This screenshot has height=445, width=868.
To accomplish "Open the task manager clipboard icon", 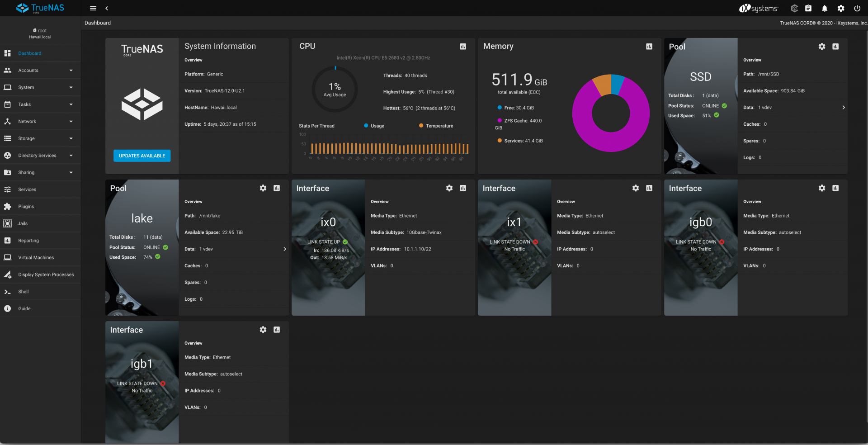I will tap(808, 8).
